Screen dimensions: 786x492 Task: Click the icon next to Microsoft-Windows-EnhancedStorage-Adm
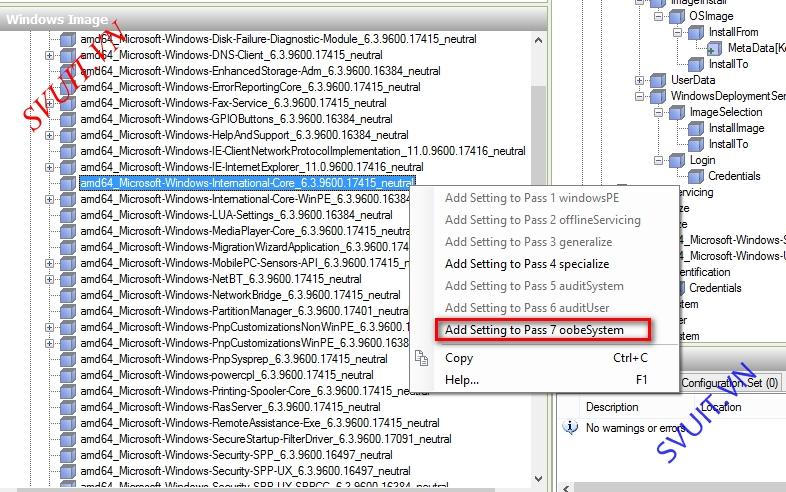coord(68,71)
